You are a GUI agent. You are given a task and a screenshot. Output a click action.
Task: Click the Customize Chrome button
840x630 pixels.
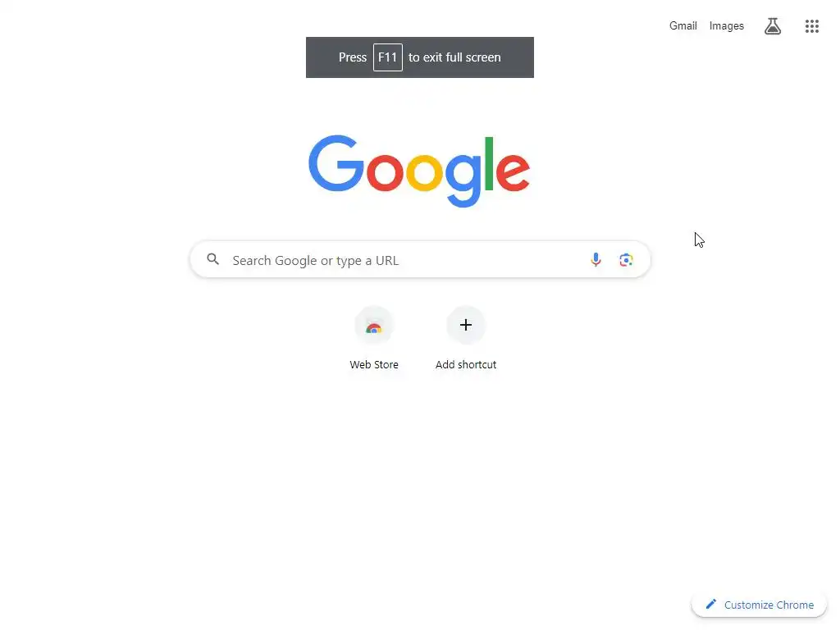(x=759, y=605)
